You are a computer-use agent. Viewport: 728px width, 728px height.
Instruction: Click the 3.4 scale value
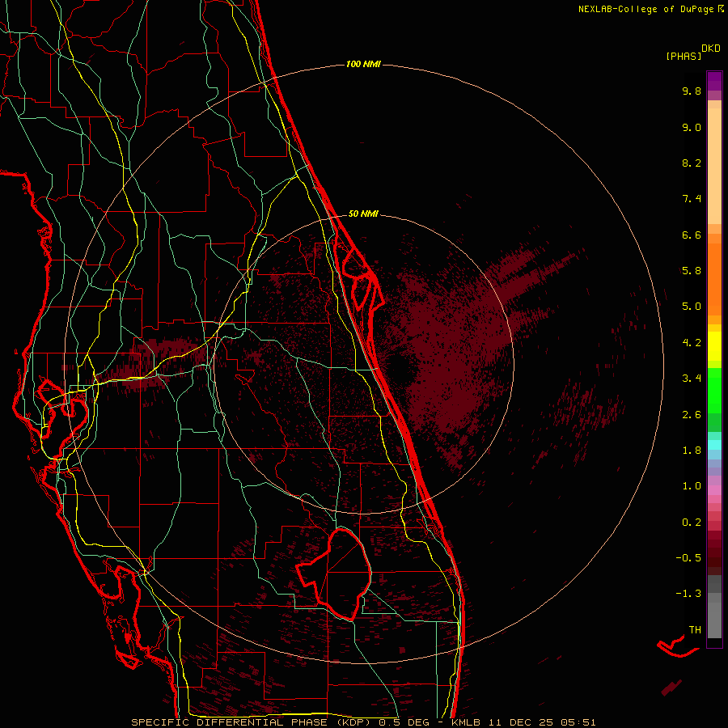point(692,379)
